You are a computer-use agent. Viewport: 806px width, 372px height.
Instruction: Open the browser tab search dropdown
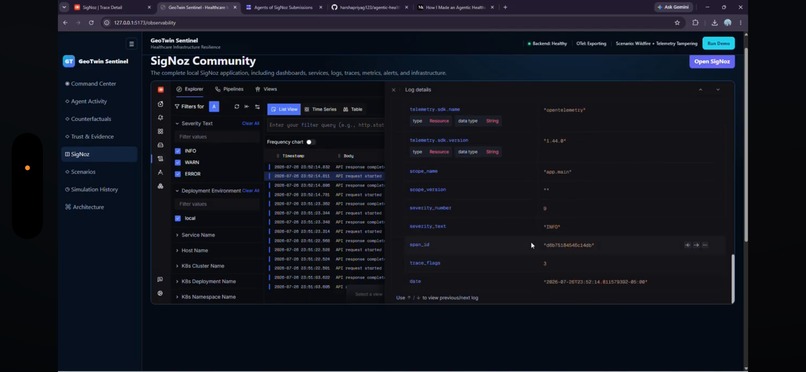tap(64, 7)
